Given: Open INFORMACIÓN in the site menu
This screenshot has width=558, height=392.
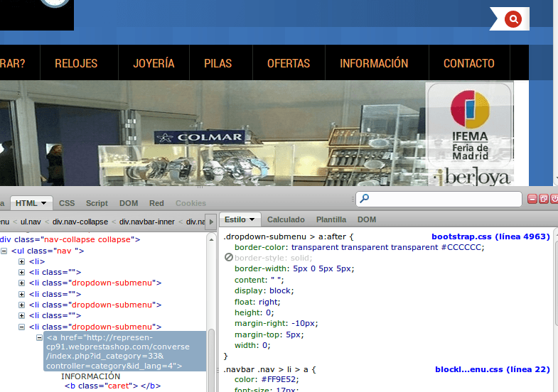Looking at the screenshot, I should coord(374,63).
